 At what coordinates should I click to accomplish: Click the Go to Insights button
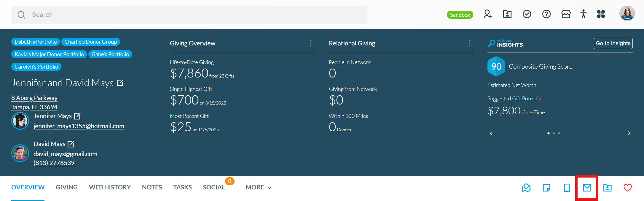click(x=613, y=43)
